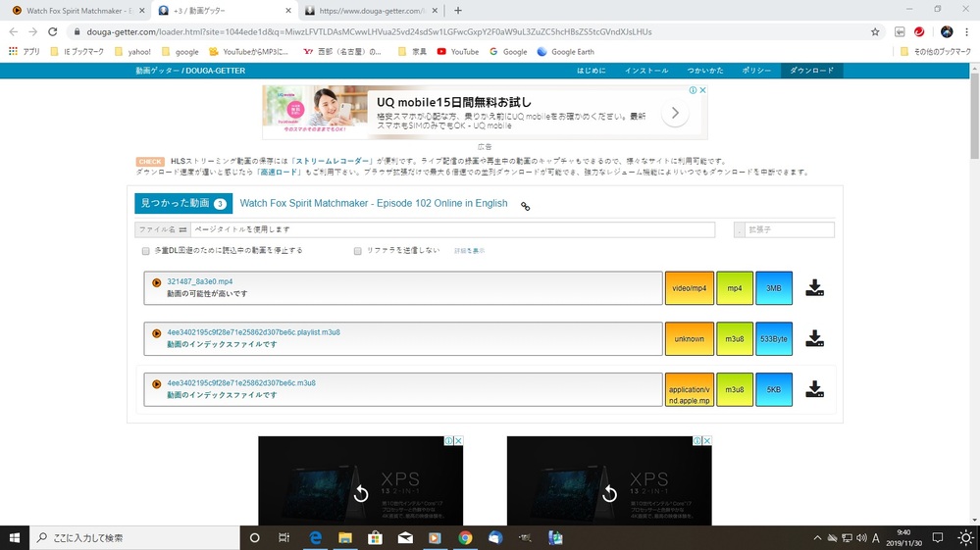The image size is (980, 550).
Task: Toggle the file name mode switch button
Action: (x=182, y=229)
